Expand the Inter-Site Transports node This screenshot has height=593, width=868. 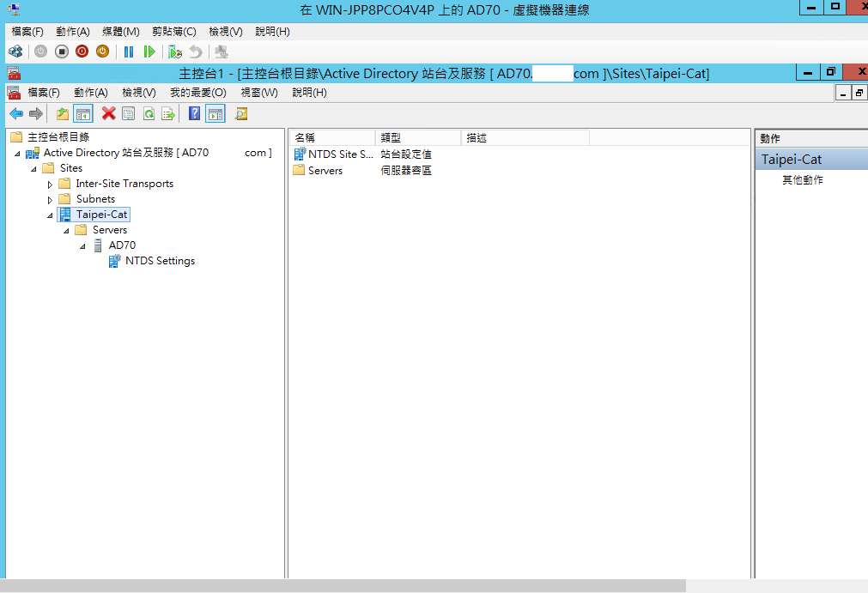click(x=50, y=185)
